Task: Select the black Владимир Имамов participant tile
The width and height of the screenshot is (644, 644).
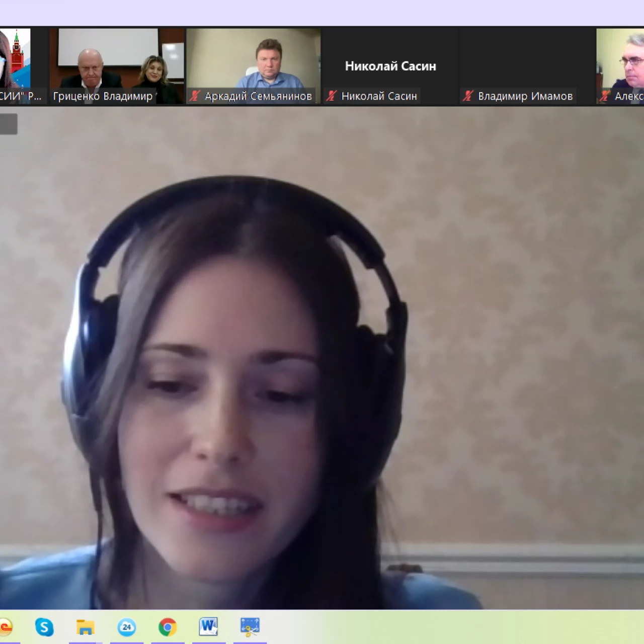Action: coord(527,60)
